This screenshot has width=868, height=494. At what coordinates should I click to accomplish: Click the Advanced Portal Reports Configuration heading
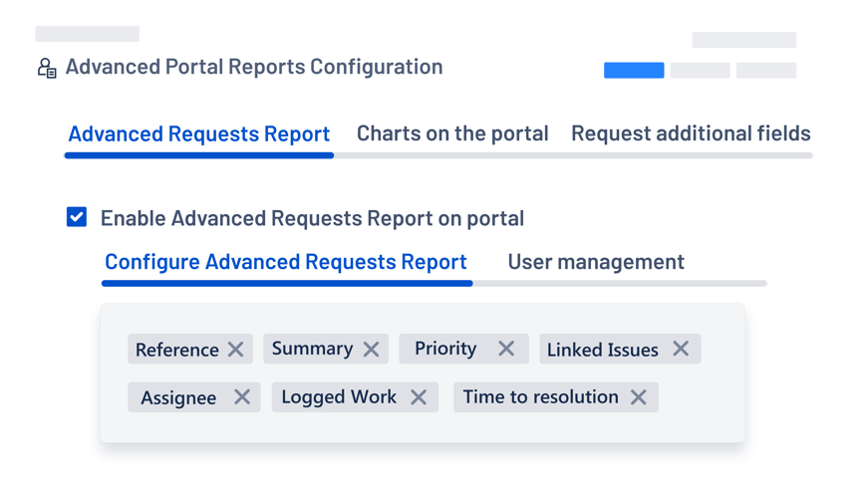[x=254, y=67]
